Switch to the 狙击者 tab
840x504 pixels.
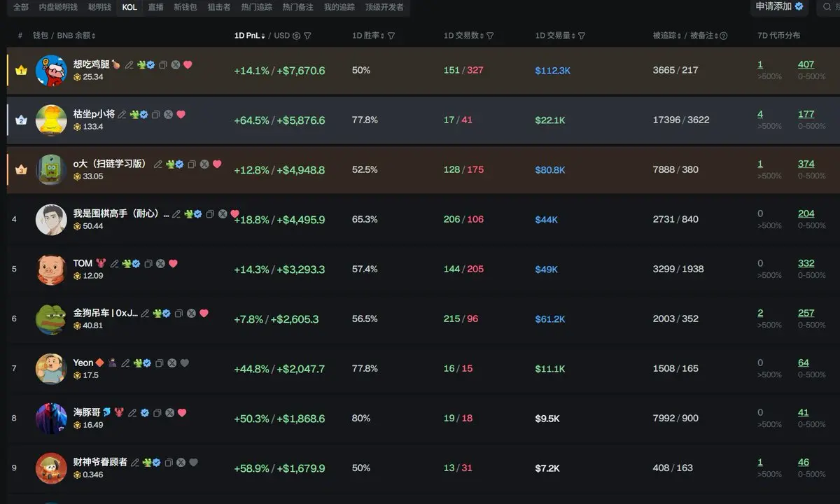(219, 7)
